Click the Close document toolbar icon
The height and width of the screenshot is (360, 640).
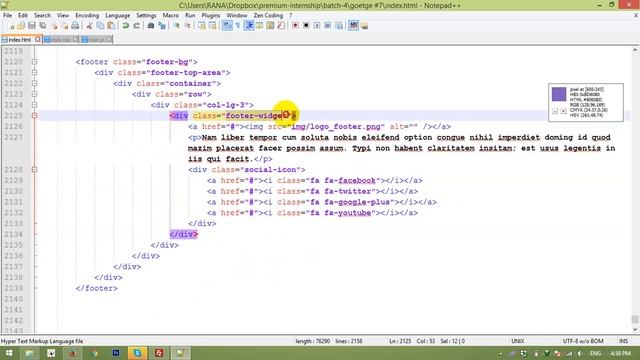click(x=54, y=26)
